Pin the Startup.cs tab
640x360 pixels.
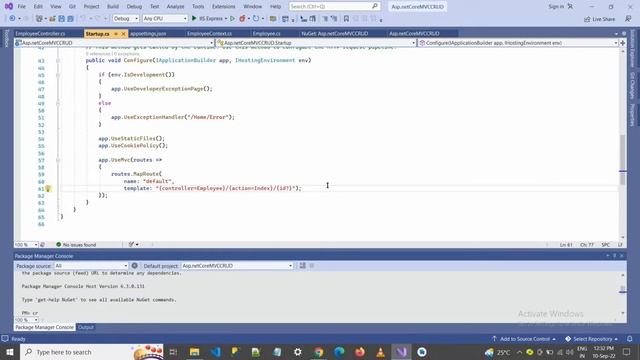[x=116, y=34]
